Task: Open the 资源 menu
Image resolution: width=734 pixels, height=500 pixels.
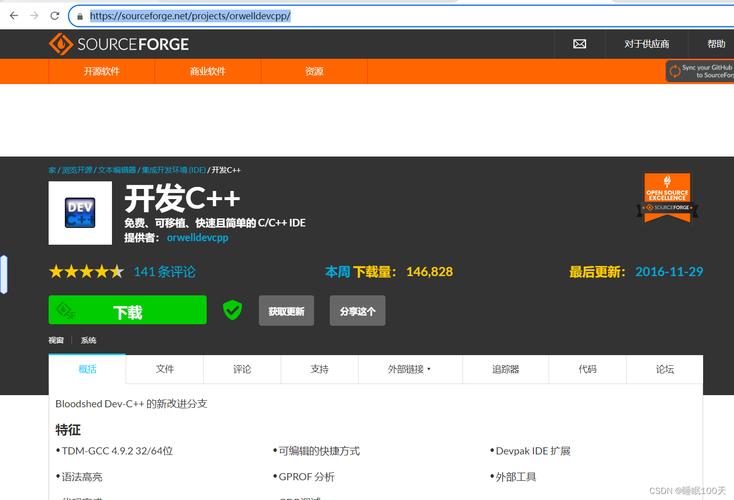Action: coord(314,72)
